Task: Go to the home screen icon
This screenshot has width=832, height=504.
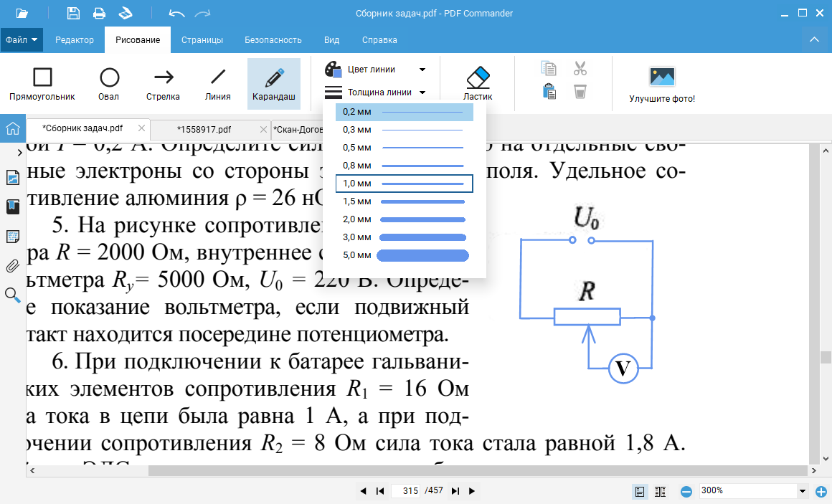Action: coord(13,128)
